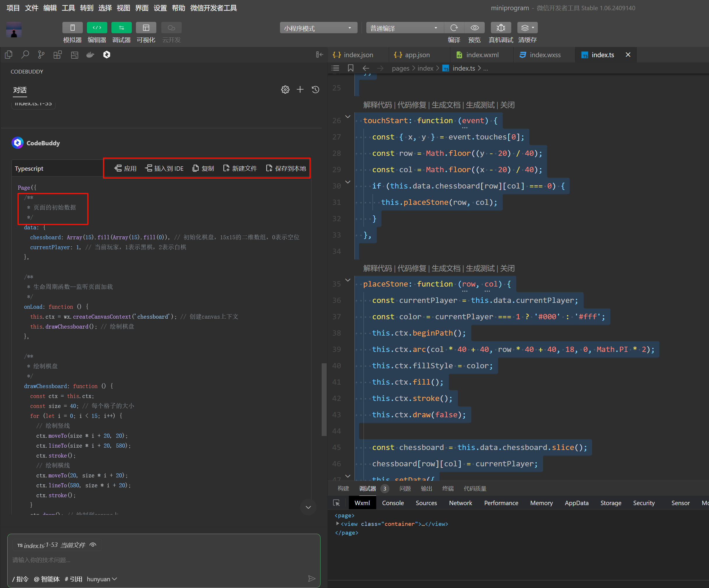Open the CodeBuddy sidebar icon
Image resolution: width=709 pixels, height=588 pixels.
pos(107,55)
